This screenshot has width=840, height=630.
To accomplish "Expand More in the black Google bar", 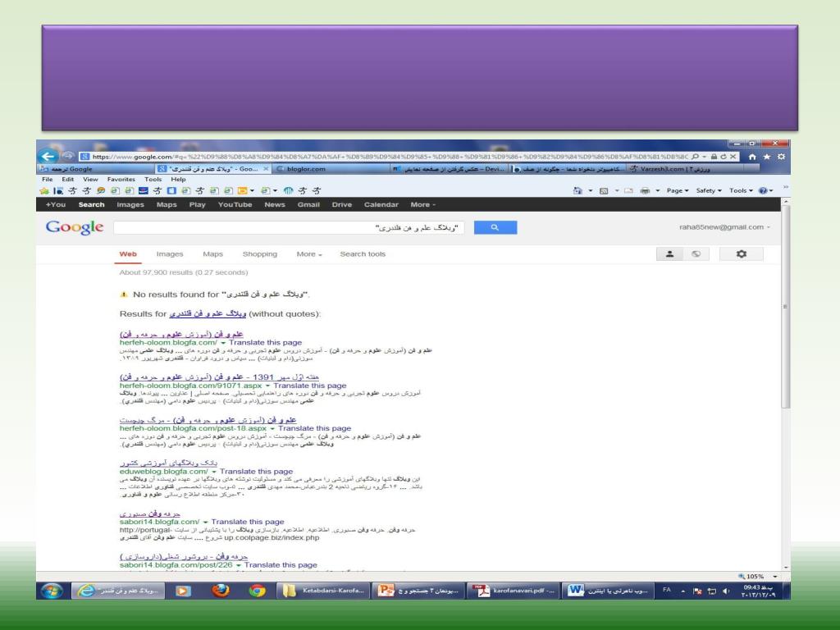I will click(x=422, y=204).
